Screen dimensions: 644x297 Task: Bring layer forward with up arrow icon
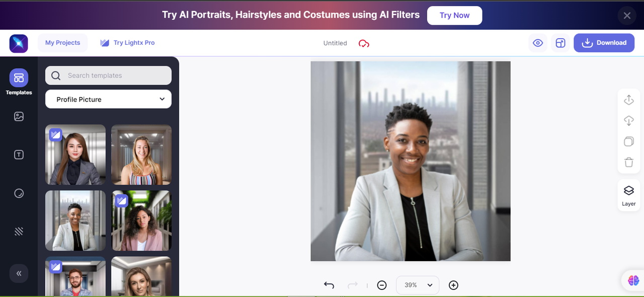pyautogui.click(x=629, y=100)
